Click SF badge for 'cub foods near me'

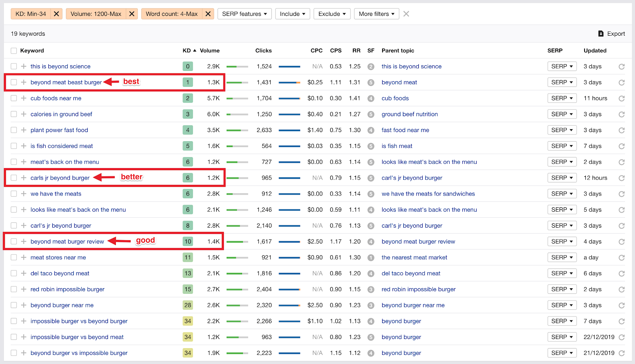pos(371,98)
